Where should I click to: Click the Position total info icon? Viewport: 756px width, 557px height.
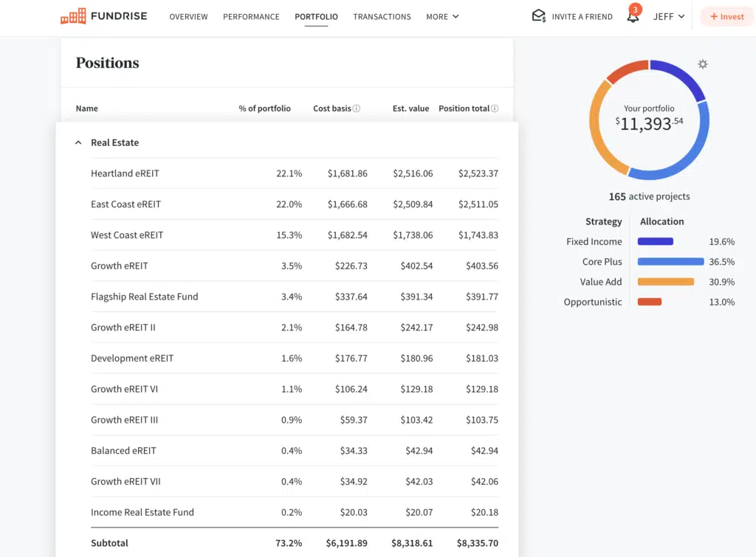(495, 108)
